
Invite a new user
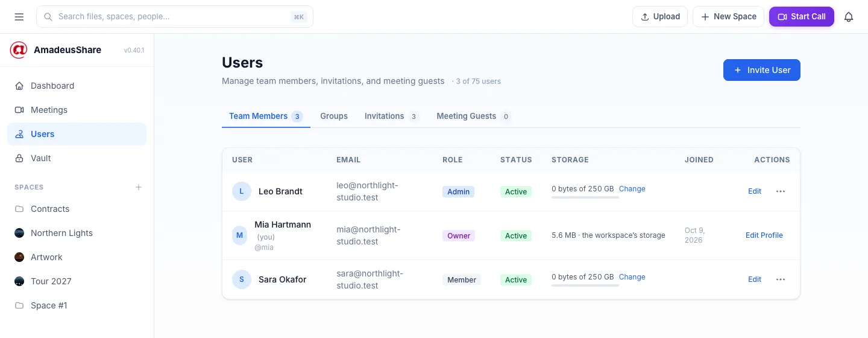point(762,70)
